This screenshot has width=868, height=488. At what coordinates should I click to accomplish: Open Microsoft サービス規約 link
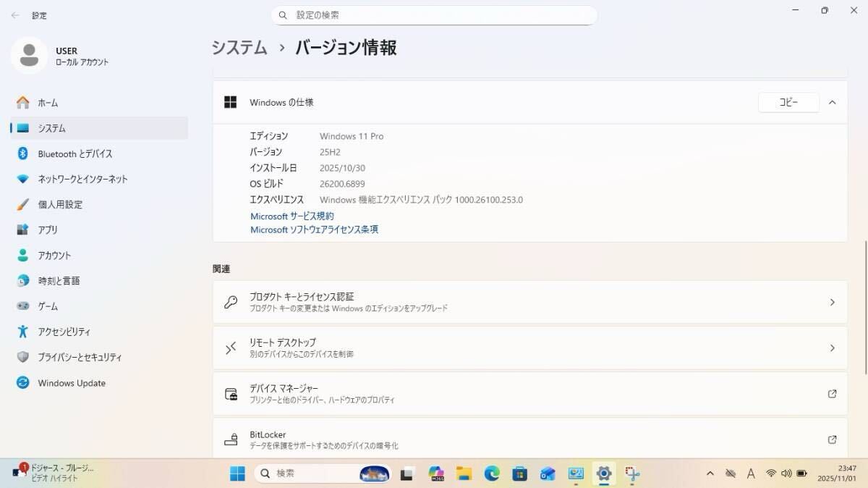click(x=292, y=216)
